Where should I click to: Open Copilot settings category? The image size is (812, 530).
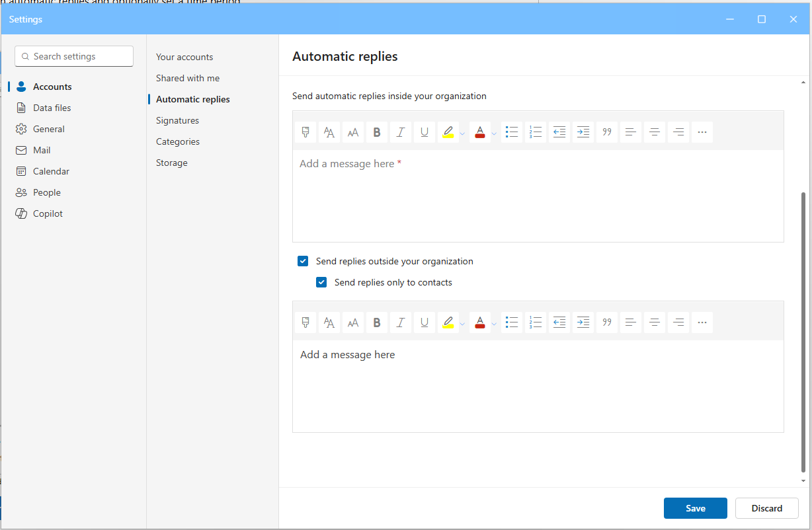(73, 213)
